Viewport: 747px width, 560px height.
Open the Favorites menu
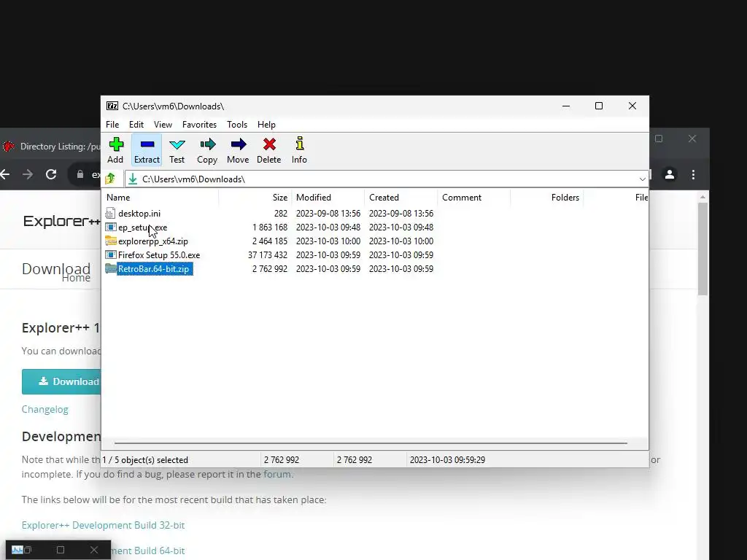click(200, 124)
